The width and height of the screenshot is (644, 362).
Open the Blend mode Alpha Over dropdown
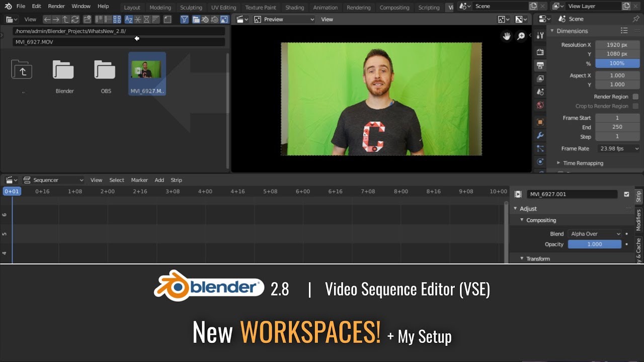(x=595, y=234)
